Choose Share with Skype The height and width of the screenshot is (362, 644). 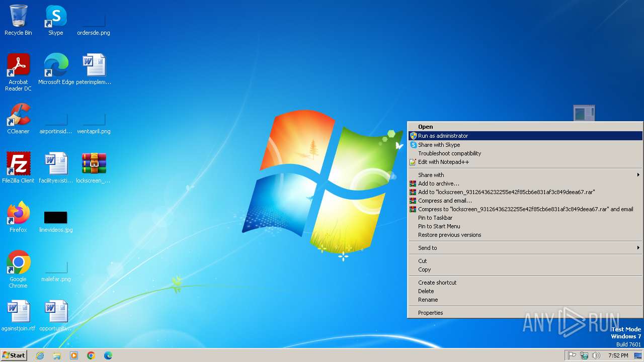click(x=525, y=145)
